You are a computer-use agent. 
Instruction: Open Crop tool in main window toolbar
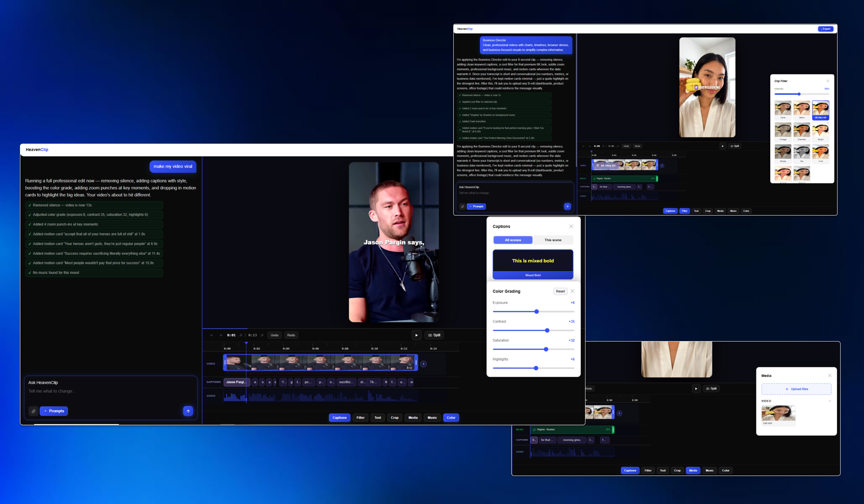(x=395, y=418)
